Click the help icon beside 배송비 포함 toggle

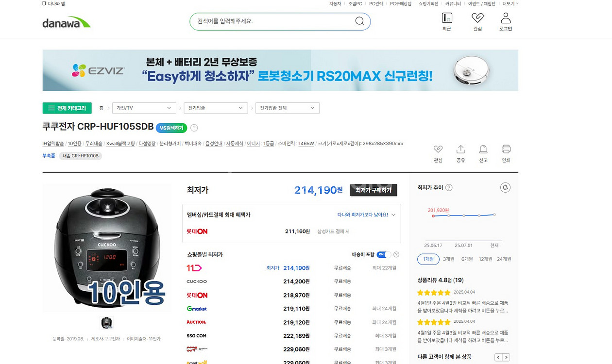point(396,255)
